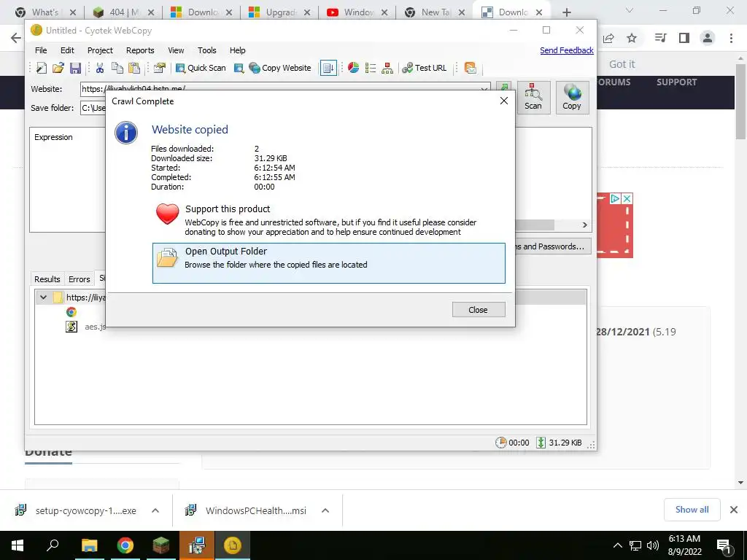Click the New project toolbar icon
The width and height of the screenshot is (747, 560).
pos(42,68)
